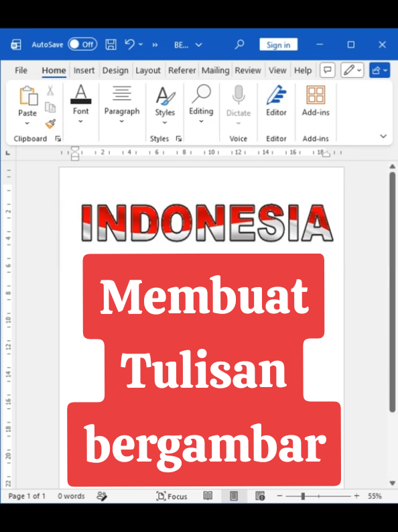Click the zoom out minus button
Viewport: 398px width, 532px height.
279,496
